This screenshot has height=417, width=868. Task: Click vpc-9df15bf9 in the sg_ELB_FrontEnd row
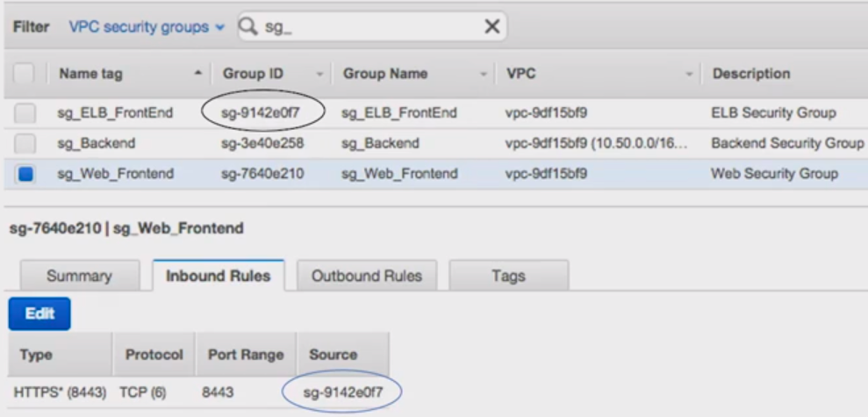(x=547, y=113)
